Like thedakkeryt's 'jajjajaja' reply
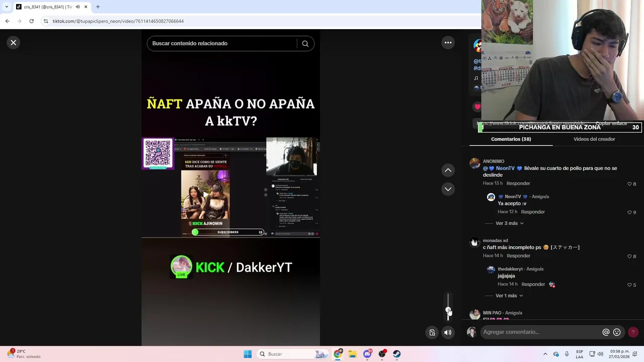The height and width of the screenshot is (362, 644). (x=629, y=285)
